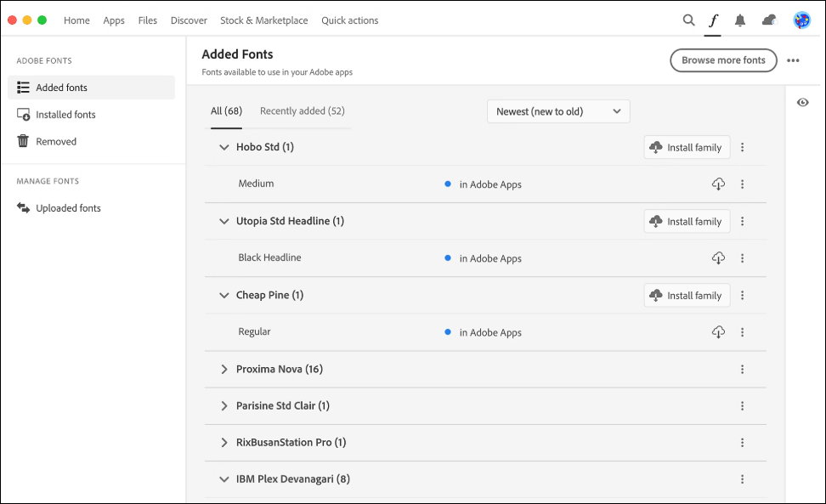Switch to the Recently added tab
The height and width of the screenshot is (504, 826).
(x=302, y=111)
